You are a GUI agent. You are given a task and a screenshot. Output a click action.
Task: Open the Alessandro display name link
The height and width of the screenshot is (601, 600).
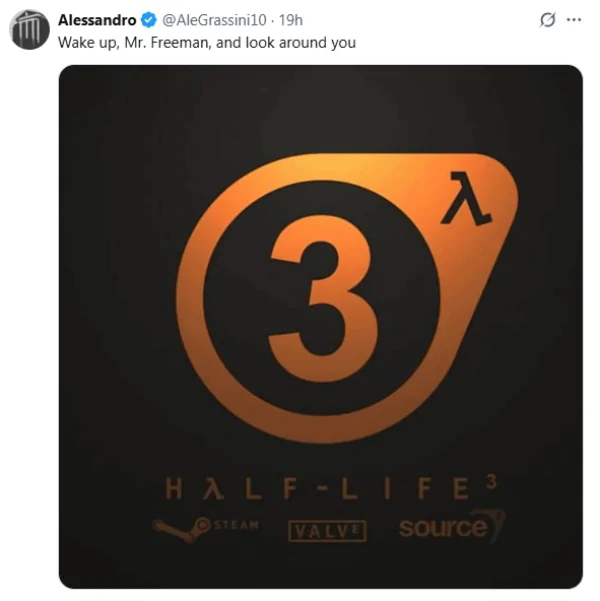pyautogui.click(x=97, y=20)
